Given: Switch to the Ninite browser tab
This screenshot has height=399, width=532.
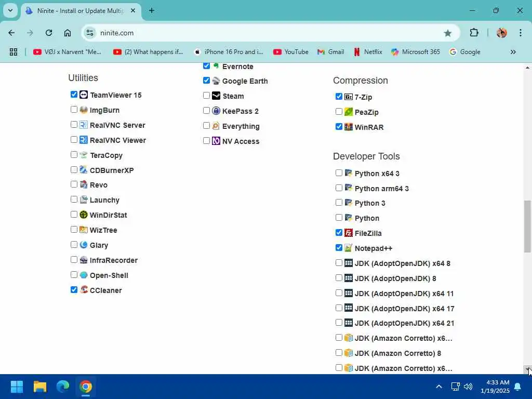Looking at the screenshot, I should point(81,11).
